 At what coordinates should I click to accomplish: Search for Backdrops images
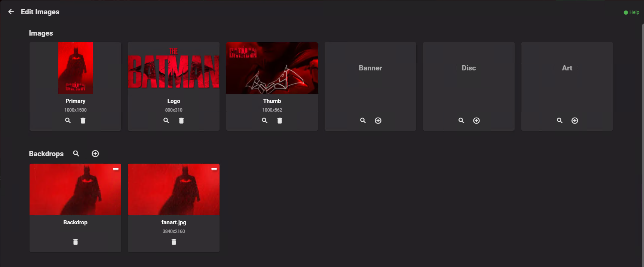pyautogui.click(x=76, y=154)
